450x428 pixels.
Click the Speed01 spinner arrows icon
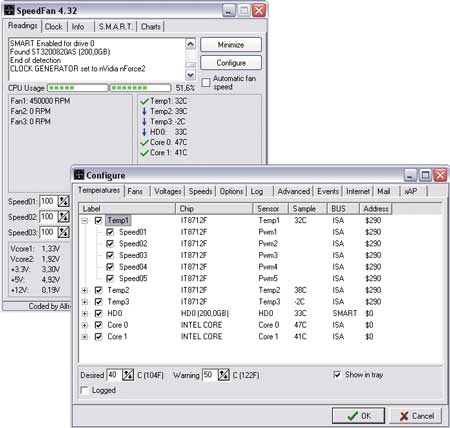(64, 201)
